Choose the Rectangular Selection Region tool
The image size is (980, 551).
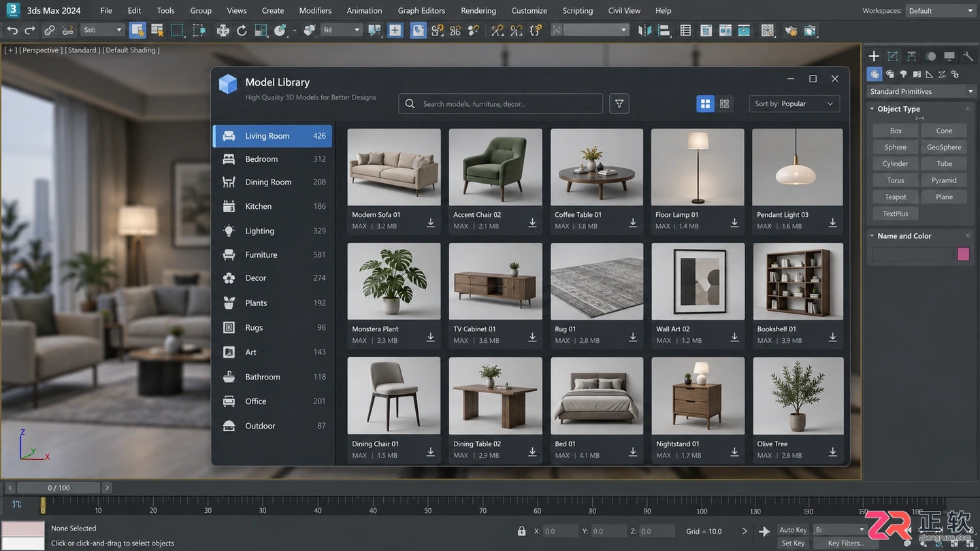click(x=178, y=30)
